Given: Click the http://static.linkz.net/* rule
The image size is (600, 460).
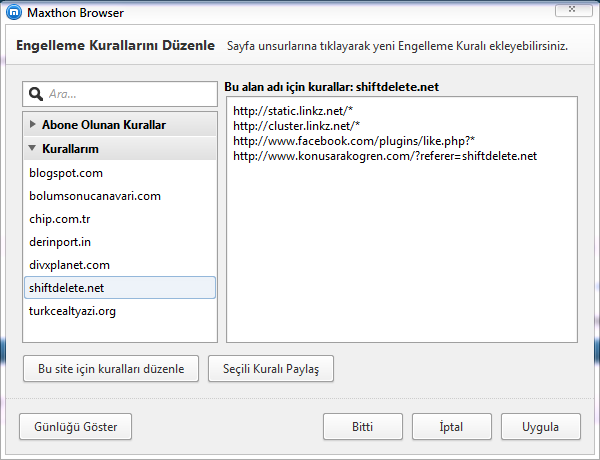Looking at the screenshot, I should tap(293, 111).
